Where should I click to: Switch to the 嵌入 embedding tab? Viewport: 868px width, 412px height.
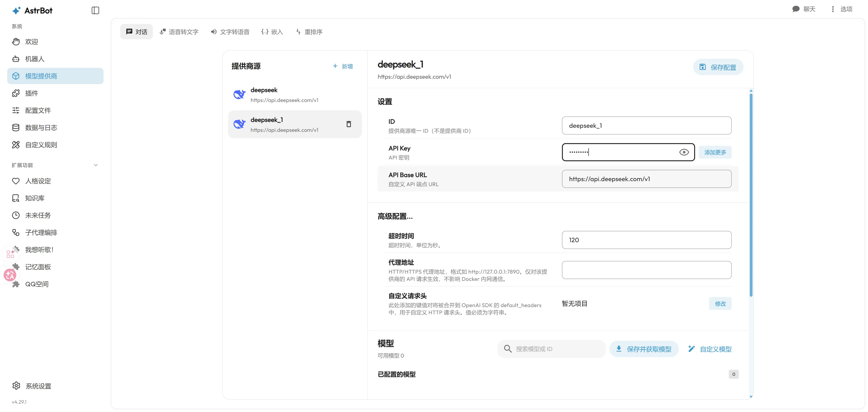pos(272,32)
